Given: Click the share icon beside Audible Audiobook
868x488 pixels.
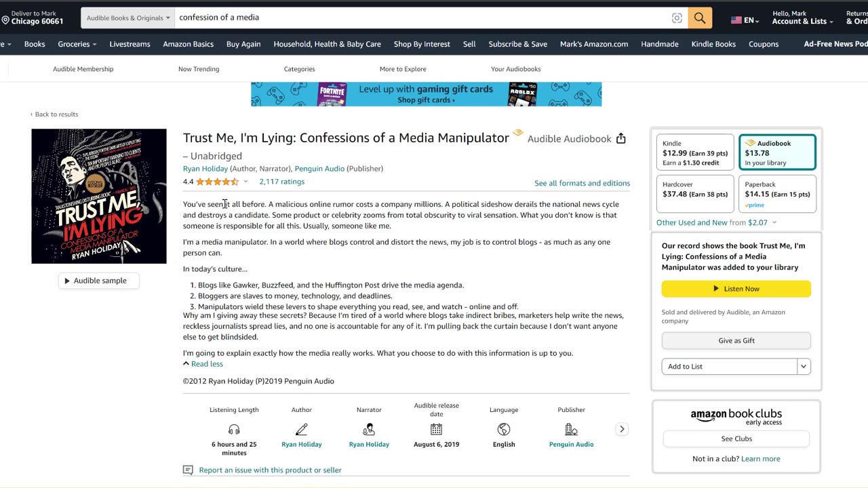Looking at the screenshot, I should click(x=620, y=138).
